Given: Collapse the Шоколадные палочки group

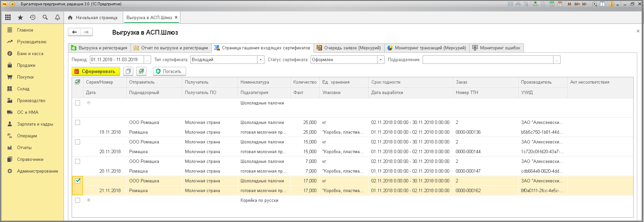Looking at the screenshot, I should pyautogui.click(x=88, y=103).
